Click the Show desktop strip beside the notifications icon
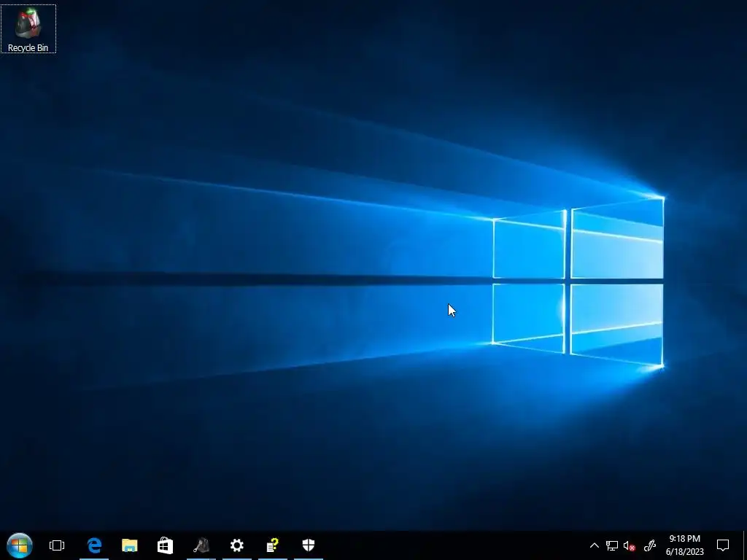Viewport: 747px width, 560px height. pyautogui.click(x=744, y=545)
